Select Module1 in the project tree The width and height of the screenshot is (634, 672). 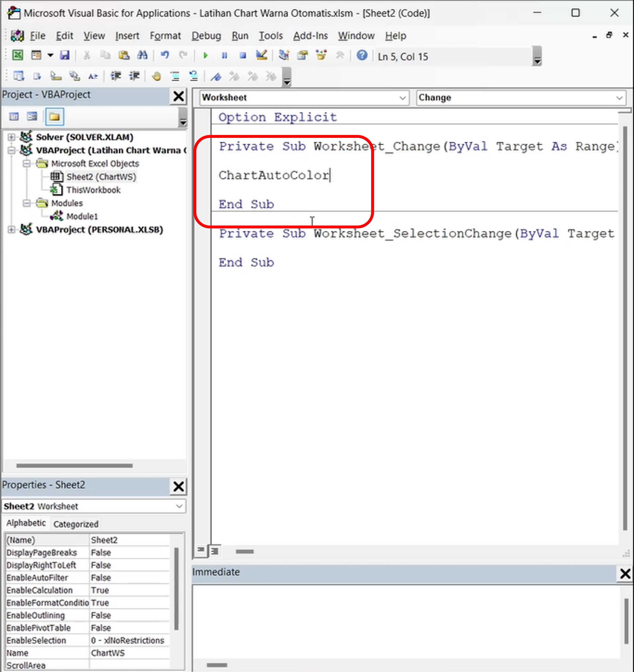(82, 216)
